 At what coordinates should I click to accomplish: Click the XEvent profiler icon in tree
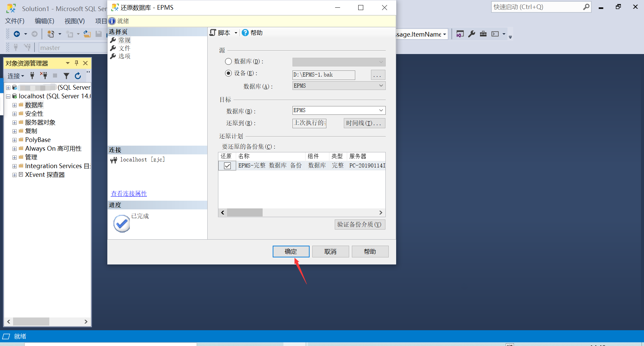click(21, 175)
